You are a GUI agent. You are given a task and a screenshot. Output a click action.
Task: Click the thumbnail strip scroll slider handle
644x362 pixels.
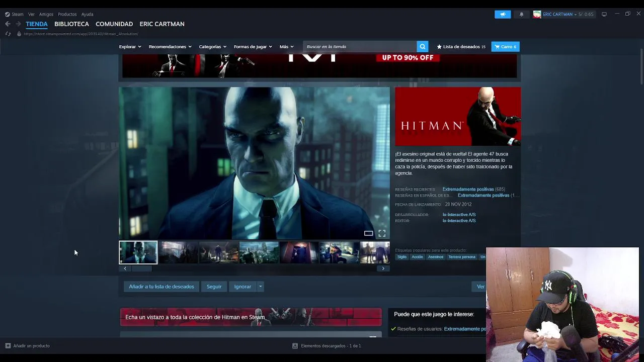tap(141, 268)
